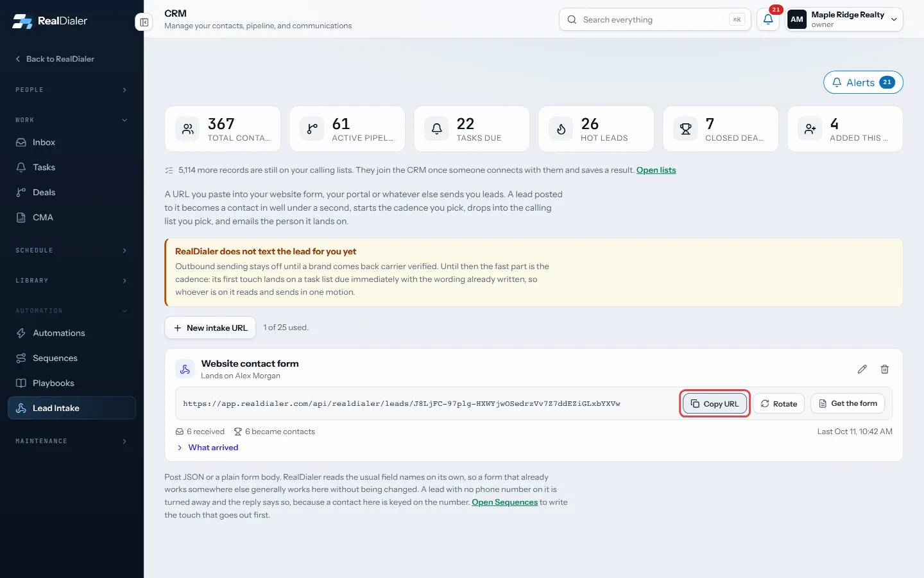Viewport: 924px width, 578px height.
Task: Click the webhook icon beside Website contact form
Action: click(x=185, y=369)
